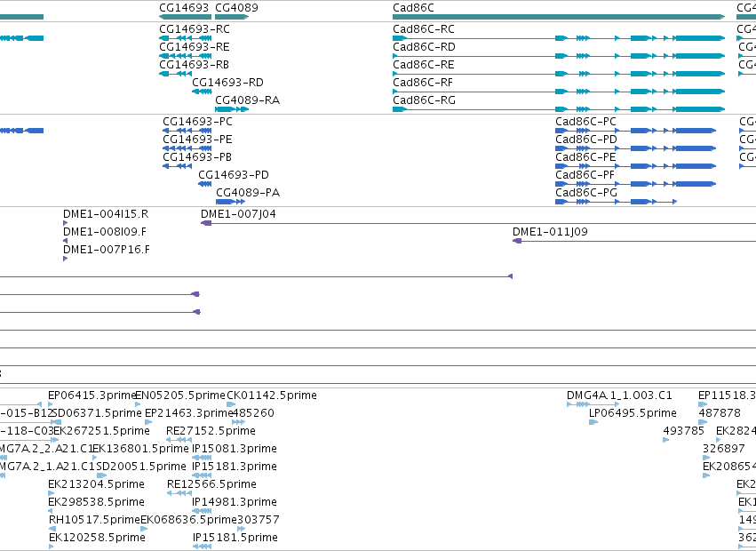
Task: Click protein CG14693-PE label
Action: point(197,140)
